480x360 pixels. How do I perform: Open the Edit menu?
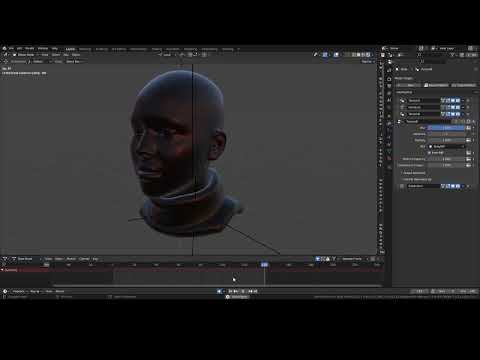click(19, 49)
